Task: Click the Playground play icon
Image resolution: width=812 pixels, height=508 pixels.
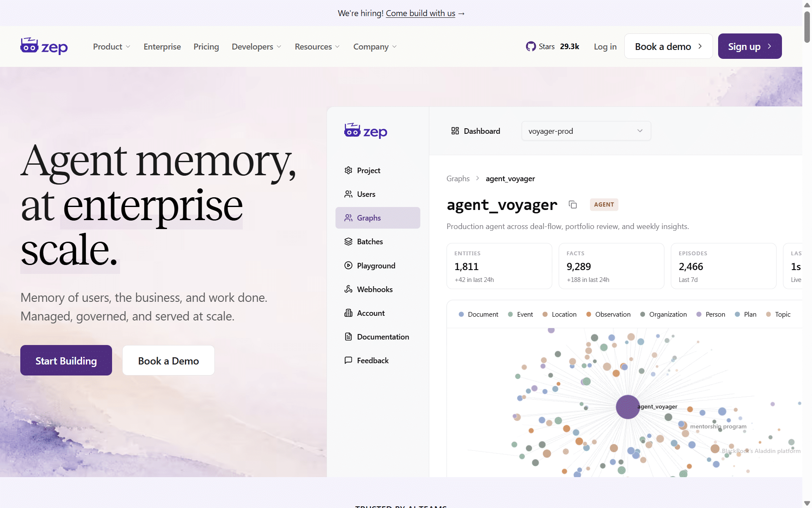Action: click(348, 265)
